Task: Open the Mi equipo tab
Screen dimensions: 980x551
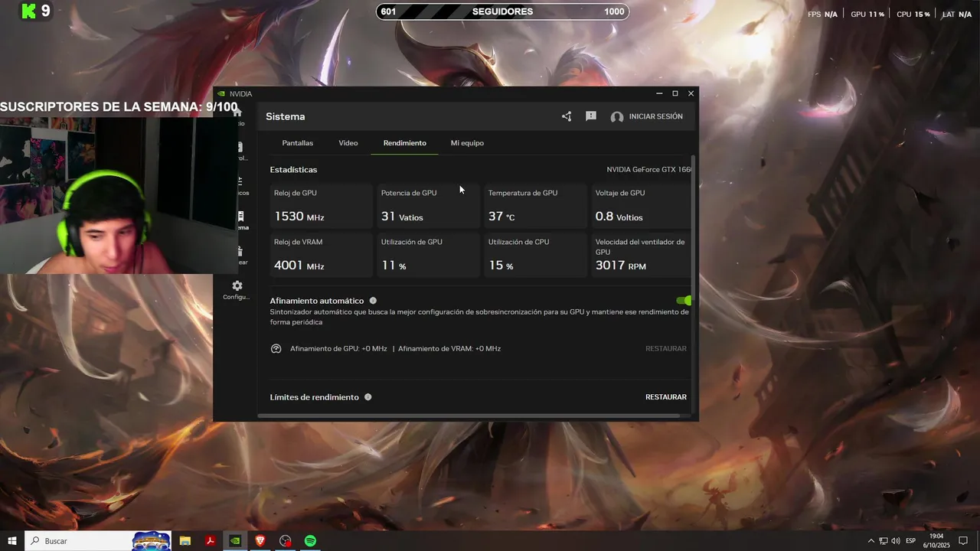Action: 467,143
